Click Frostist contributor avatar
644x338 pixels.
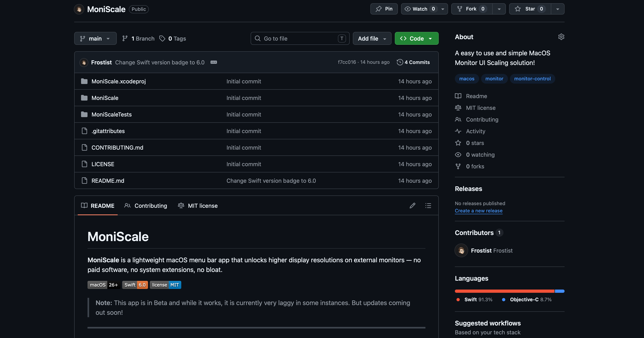(461, 250)
